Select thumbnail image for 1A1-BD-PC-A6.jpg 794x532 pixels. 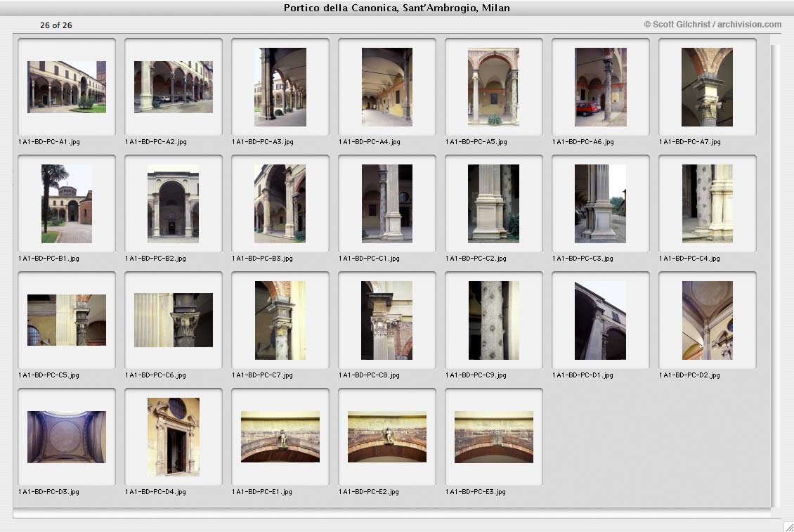tap(601, 87)
